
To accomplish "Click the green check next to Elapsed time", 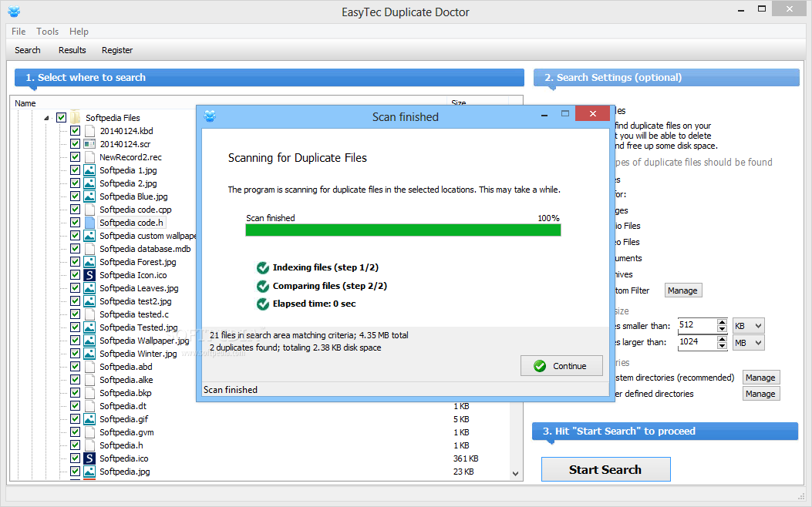I will (x=262, y=304).
